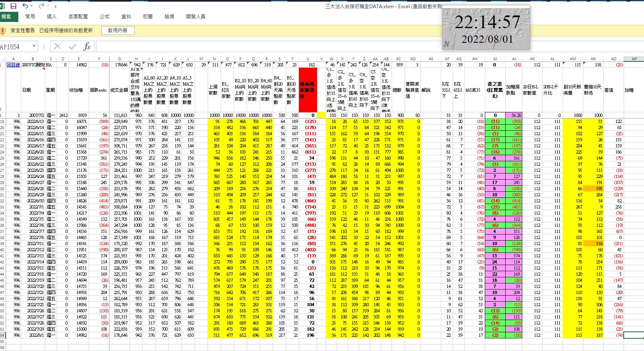
Task: Switch to the 公式 ribbon tab
Action: pos(105,17)
